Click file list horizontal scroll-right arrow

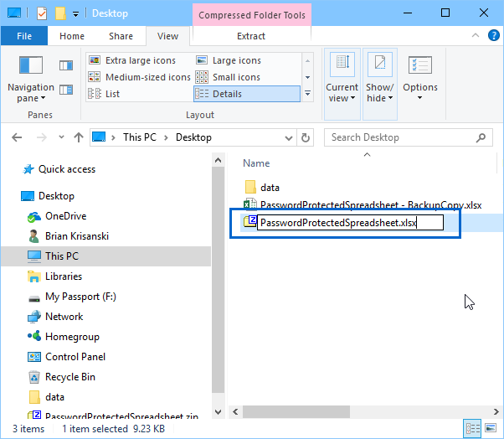[496, 411]
